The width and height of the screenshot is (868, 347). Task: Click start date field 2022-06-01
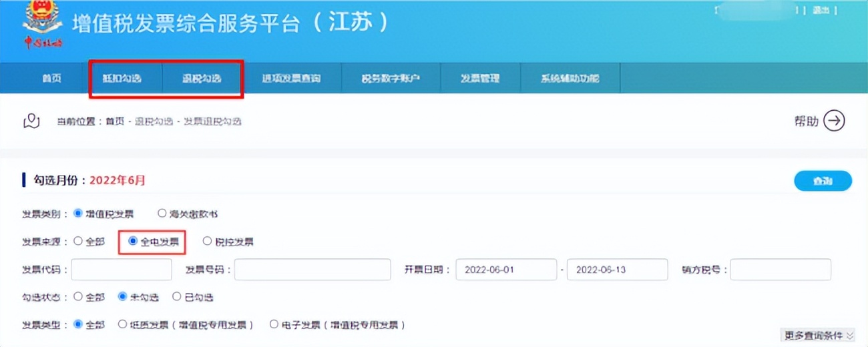point(506,270)
